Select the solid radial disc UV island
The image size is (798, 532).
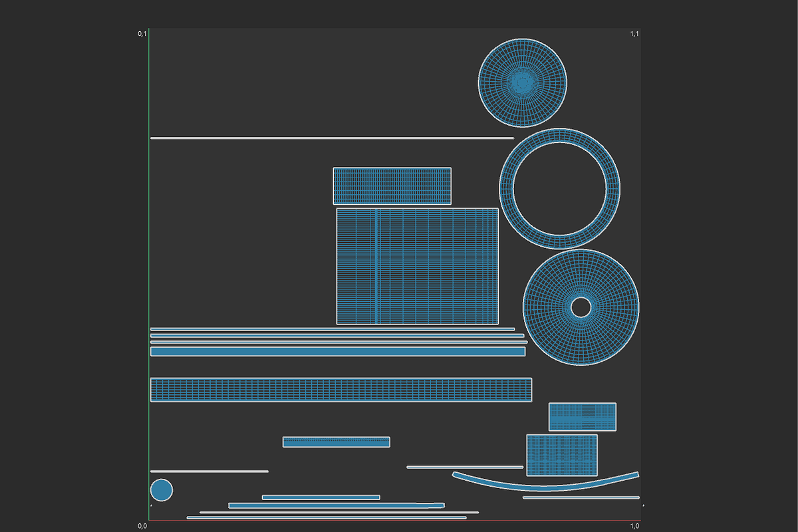[x=523, y=82]
